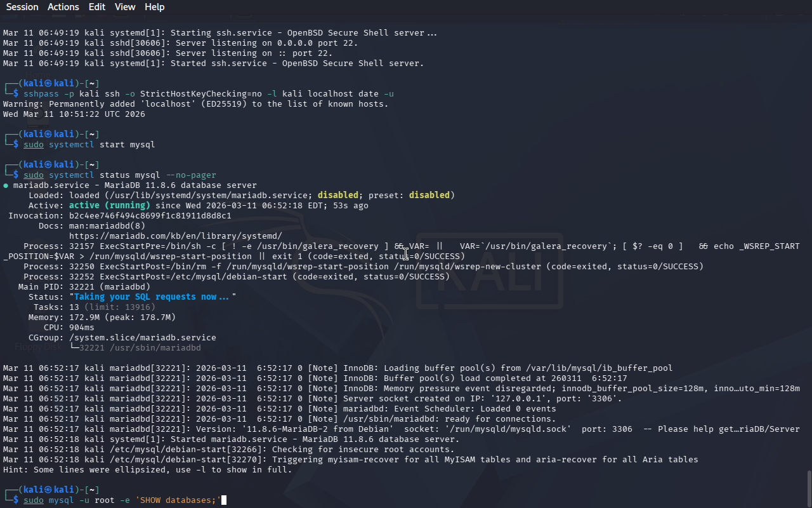Place cursor at end of SHOW databases command
The height and width of the screenshot is (508, 812).
pyautogui.click(x=223, y=500)
